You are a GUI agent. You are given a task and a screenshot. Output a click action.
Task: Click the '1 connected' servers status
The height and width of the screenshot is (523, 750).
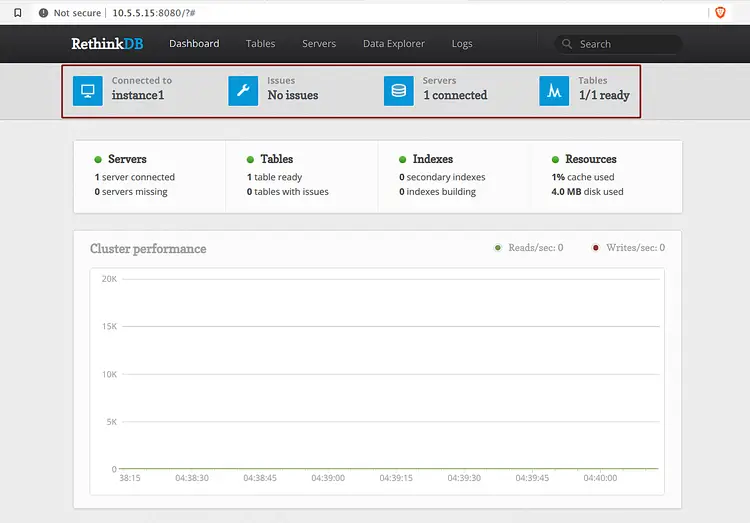pos(455,95)
